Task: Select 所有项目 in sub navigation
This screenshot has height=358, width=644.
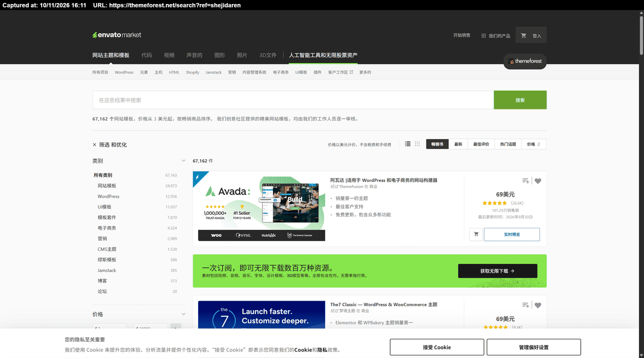Action: [100, 72]
